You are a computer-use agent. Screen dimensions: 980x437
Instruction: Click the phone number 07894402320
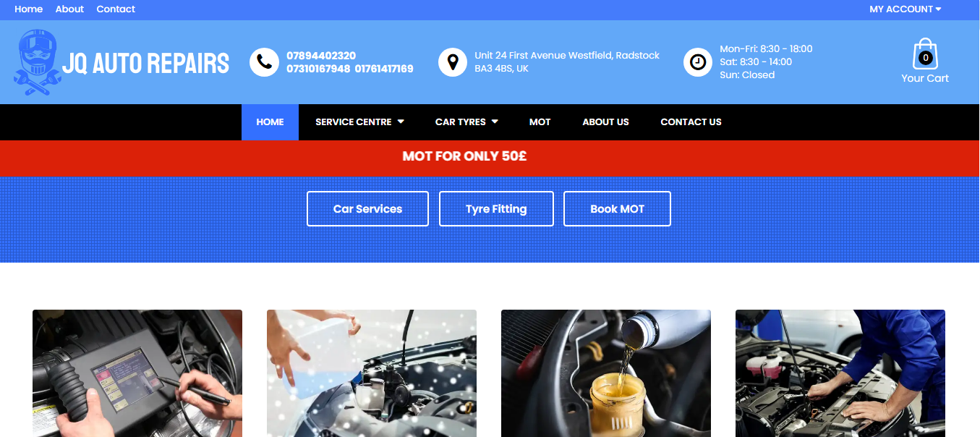tap(321, 56)
